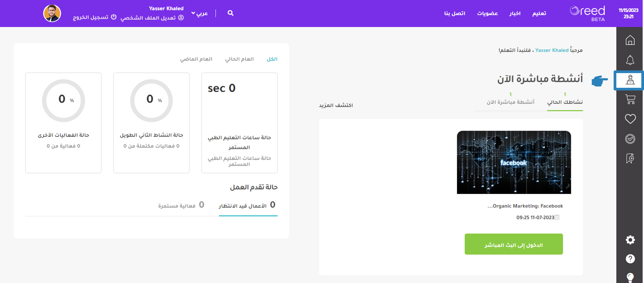Select the العام الحالي filter tab
This screenshot has height=283, width=644.
239,59
